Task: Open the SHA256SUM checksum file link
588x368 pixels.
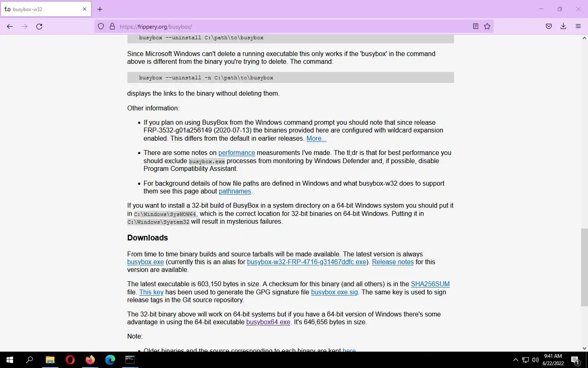Action: click(x=430, y=284)
